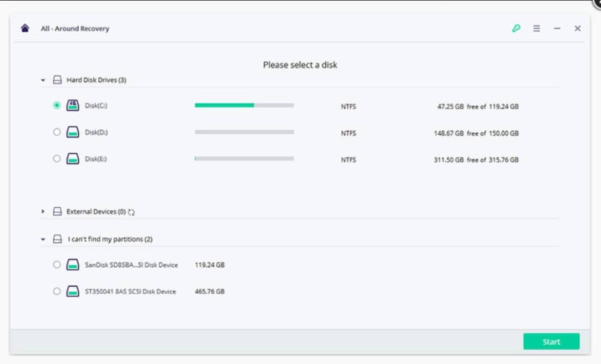The image size is (601, 364).
Task: Collapse the Hard Disk Drives section
Action: tap(43, 80)
